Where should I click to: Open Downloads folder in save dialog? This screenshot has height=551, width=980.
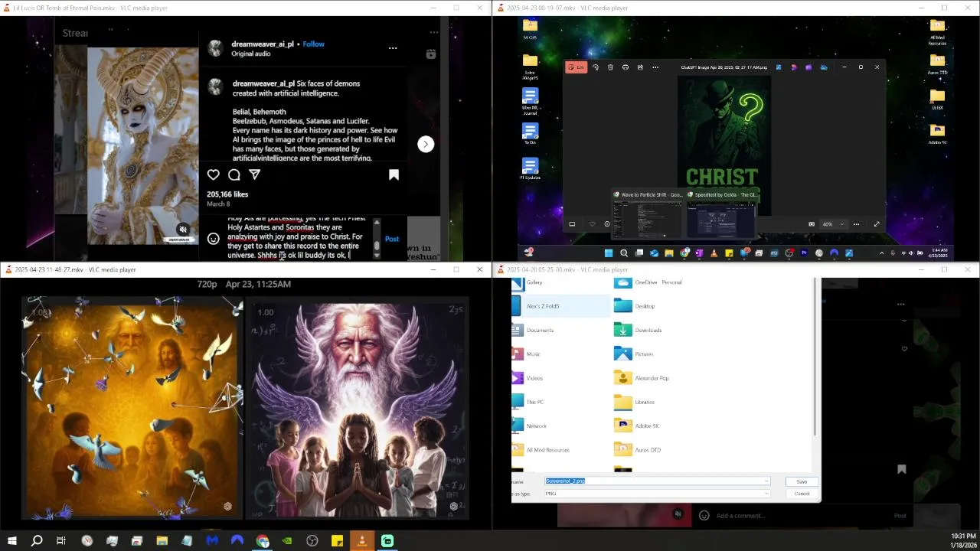pyautogui.click(x=639, y=330)
